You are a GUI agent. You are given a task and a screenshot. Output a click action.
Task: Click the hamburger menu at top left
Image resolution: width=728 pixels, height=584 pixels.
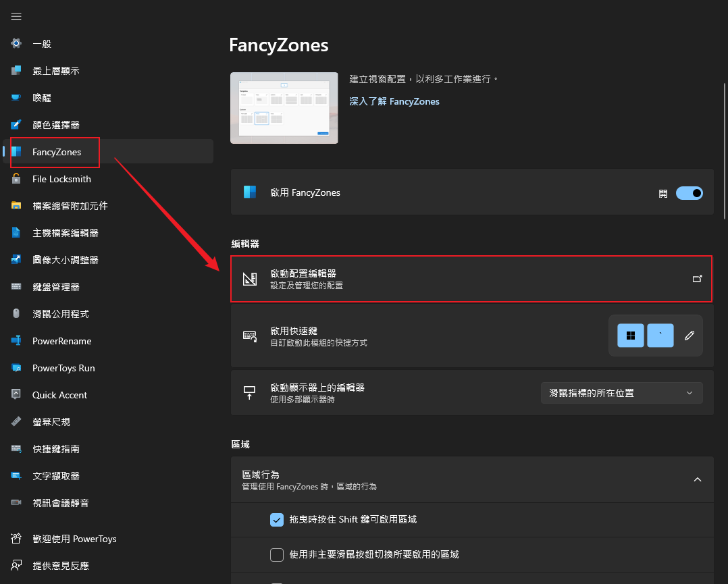pos(16,16)
